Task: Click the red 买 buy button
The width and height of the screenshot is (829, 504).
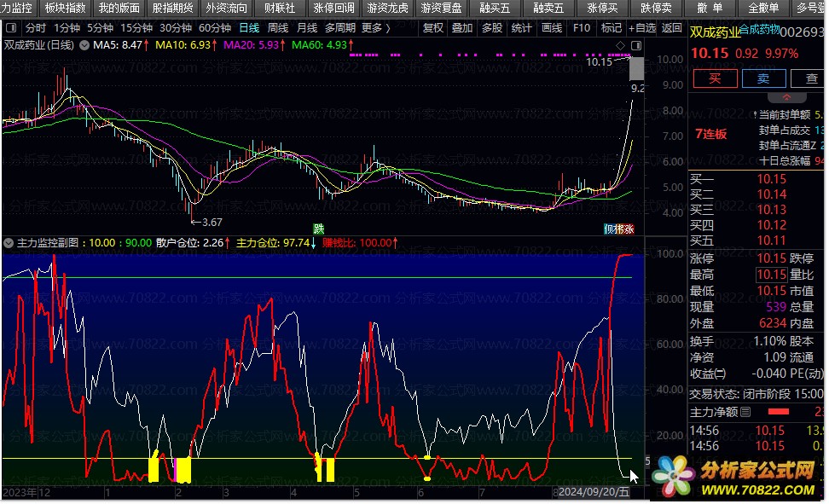Action: coord(715,78)
